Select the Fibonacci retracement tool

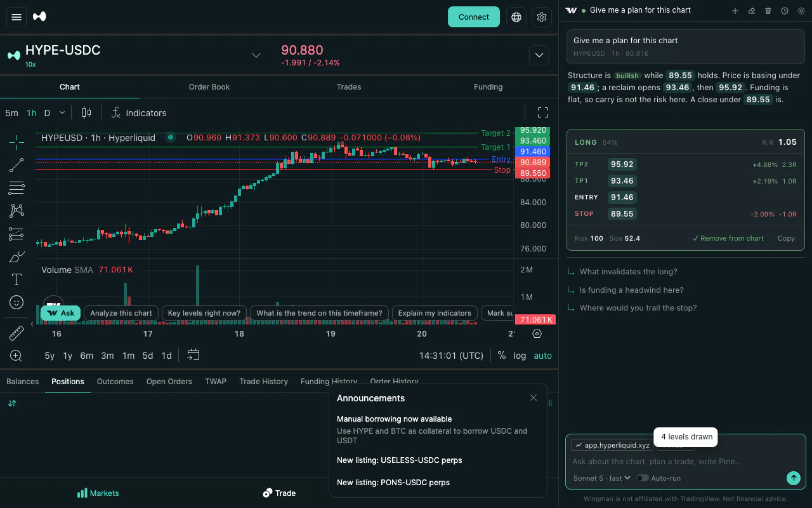pyautogui.click(x=16, y=188)
